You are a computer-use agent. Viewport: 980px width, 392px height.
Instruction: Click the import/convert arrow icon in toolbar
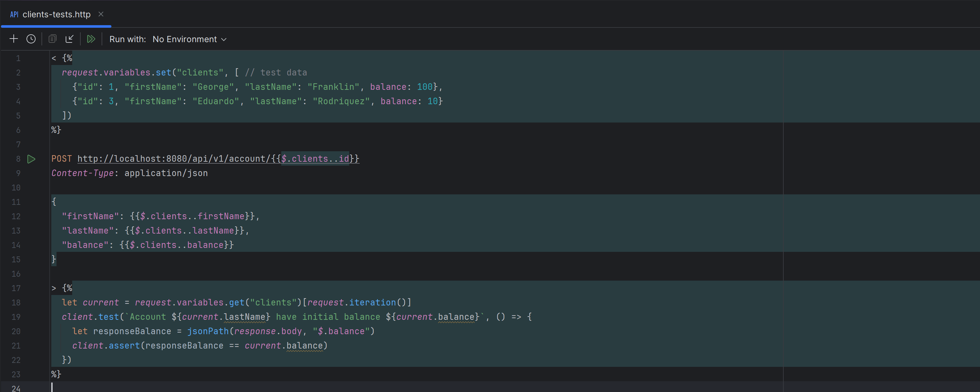[70, 39]
